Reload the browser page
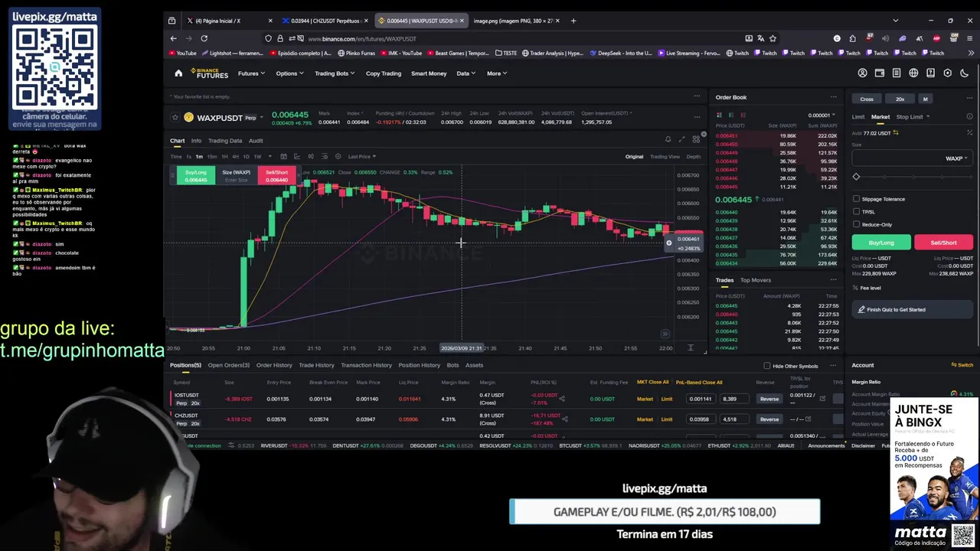The height and width of the screenshot is (551, 980). (204, 38)
